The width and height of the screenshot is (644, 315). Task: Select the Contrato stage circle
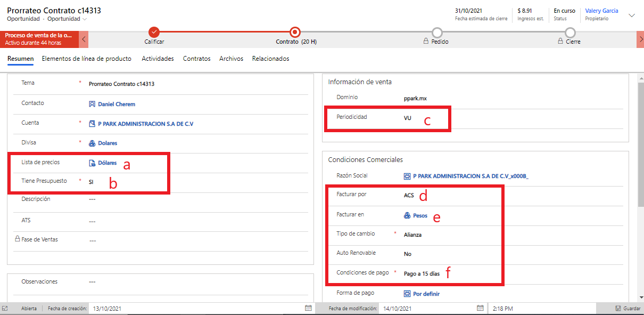coord(295,33)
